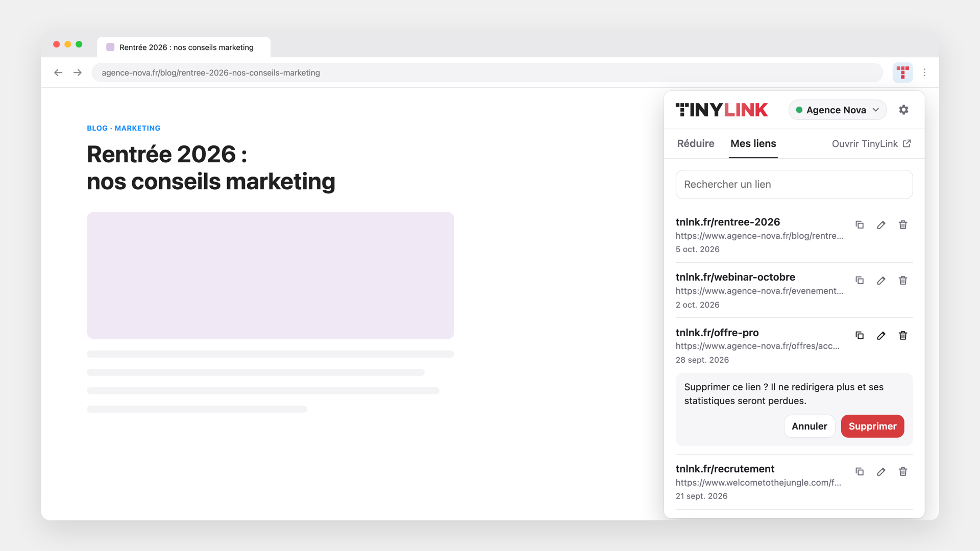The width and height of the screenshot is (980, 551).
Task: Focus the browser address bar
Action: coord(487,72)
